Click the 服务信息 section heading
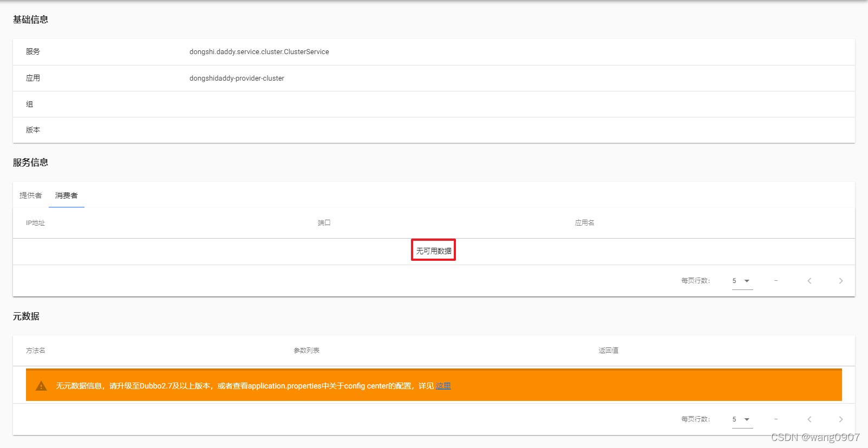Image resolution: width=868 pixels, height=448 pixels. click(30, 162)
